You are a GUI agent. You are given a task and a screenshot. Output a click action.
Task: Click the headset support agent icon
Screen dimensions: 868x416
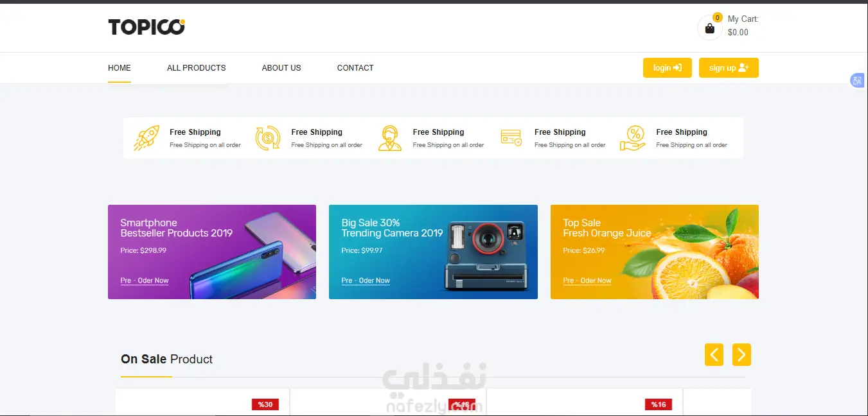(390, 138)
